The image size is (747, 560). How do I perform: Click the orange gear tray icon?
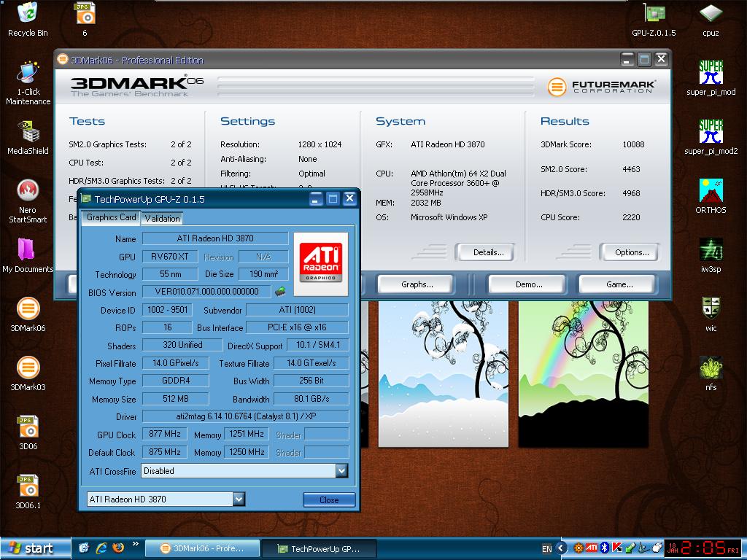(x=578, y=548)
